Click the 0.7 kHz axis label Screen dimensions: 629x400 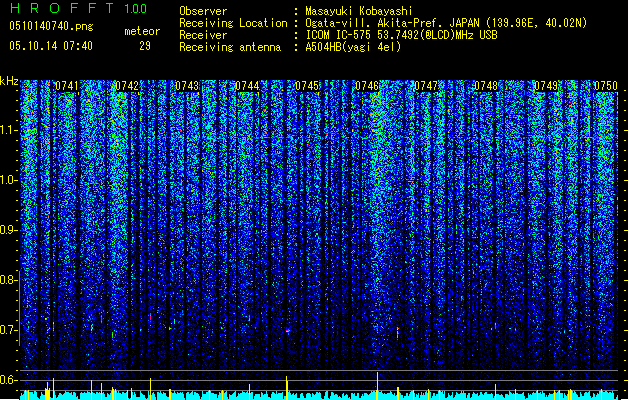[9, 330]
